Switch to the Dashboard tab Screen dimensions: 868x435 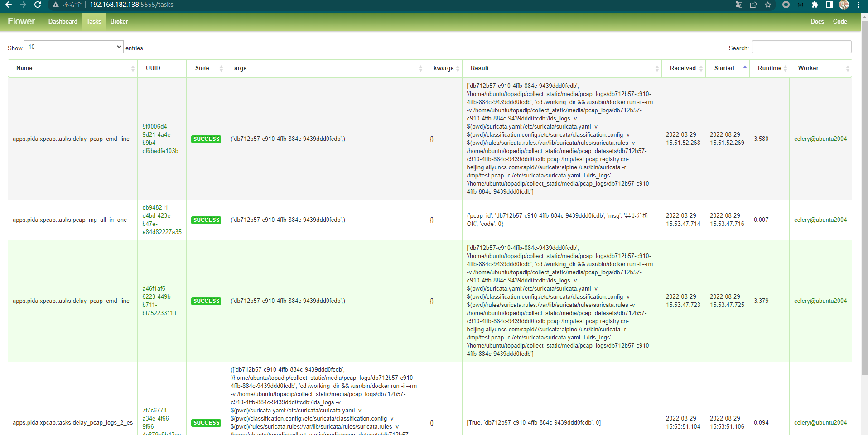pos(63,21)
